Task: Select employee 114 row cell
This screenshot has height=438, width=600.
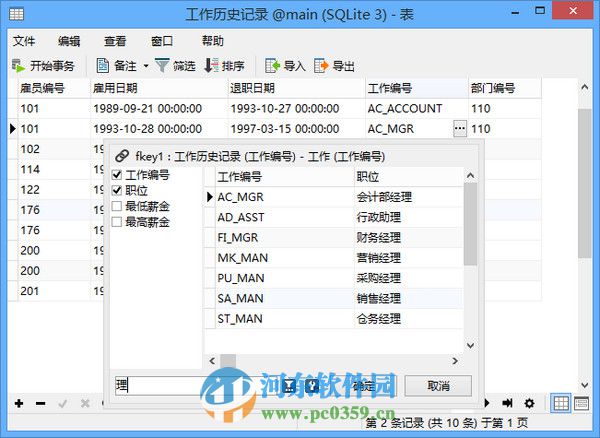Action: click(x=54, y=169)
